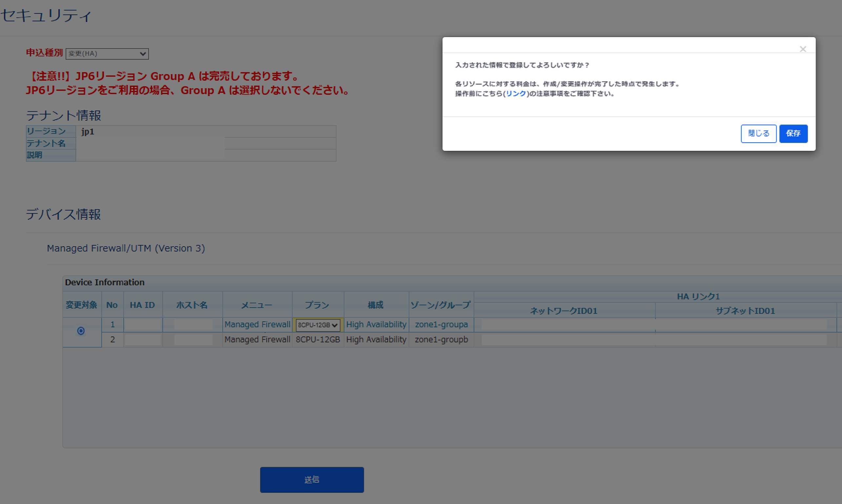842x504 pixels.
Task: Click the 送信 submit button
Action: [x=312, y=479]
